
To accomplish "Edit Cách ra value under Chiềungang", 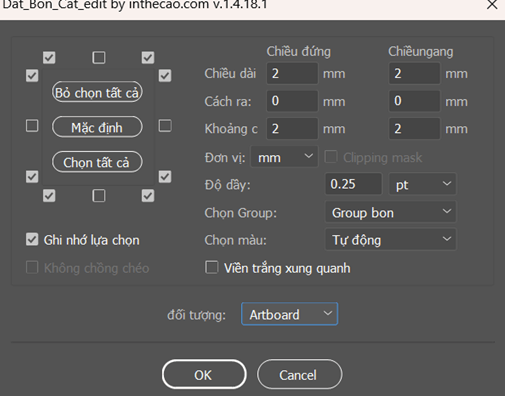I will point(414,101).
